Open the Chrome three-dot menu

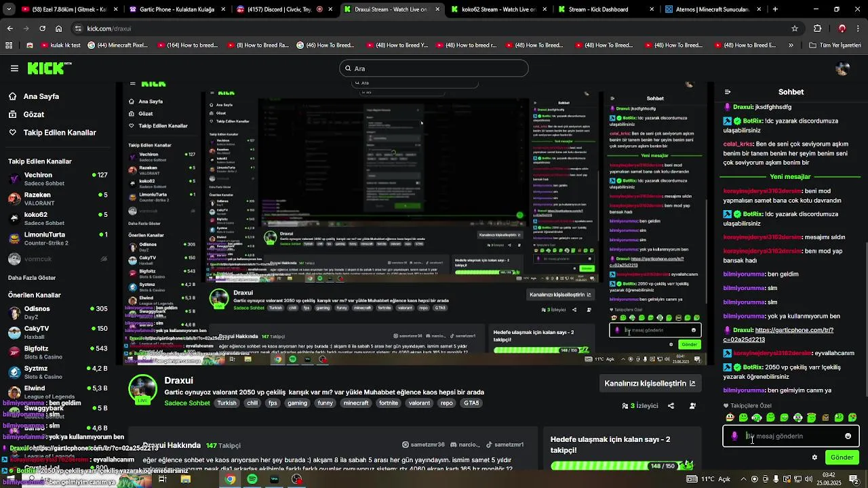tap(859, 28)
